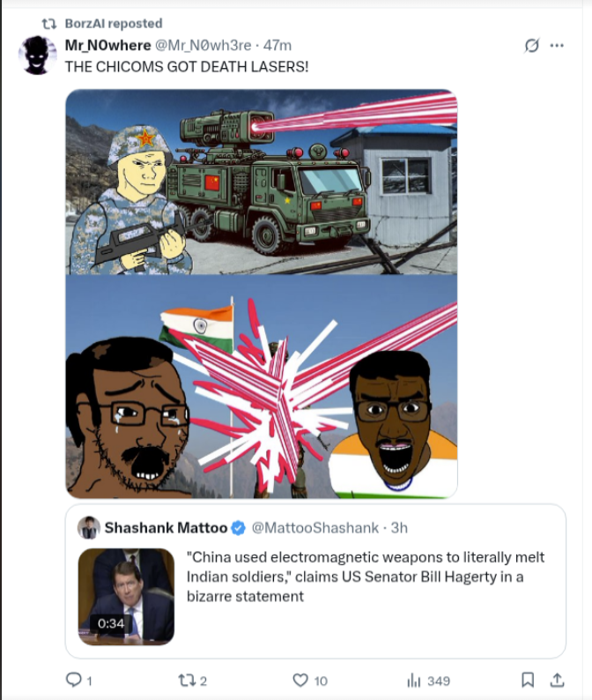The image size is (592, 700).
Task: Open Mr_N0where's profile avatar
Action: point(38,55)
